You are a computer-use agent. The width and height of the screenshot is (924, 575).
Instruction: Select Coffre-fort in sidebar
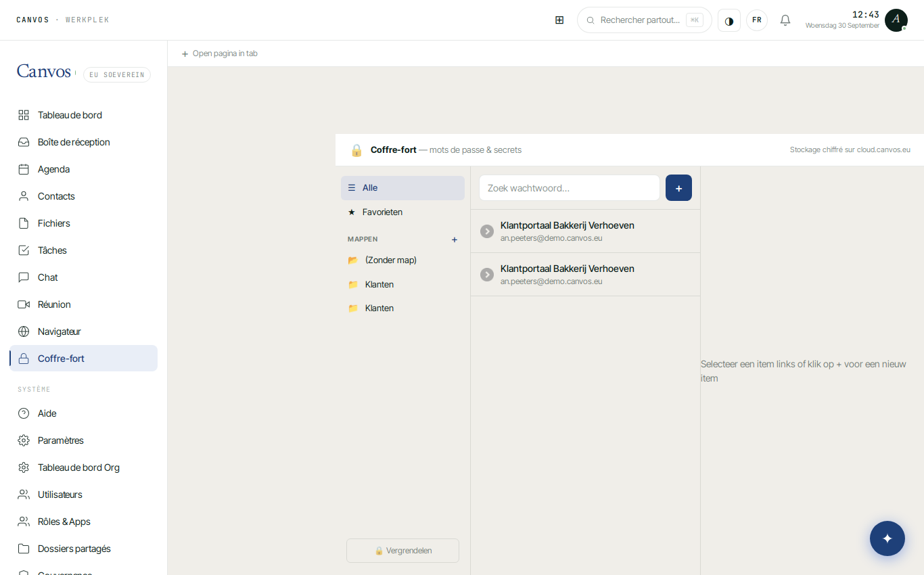point(83,359)
